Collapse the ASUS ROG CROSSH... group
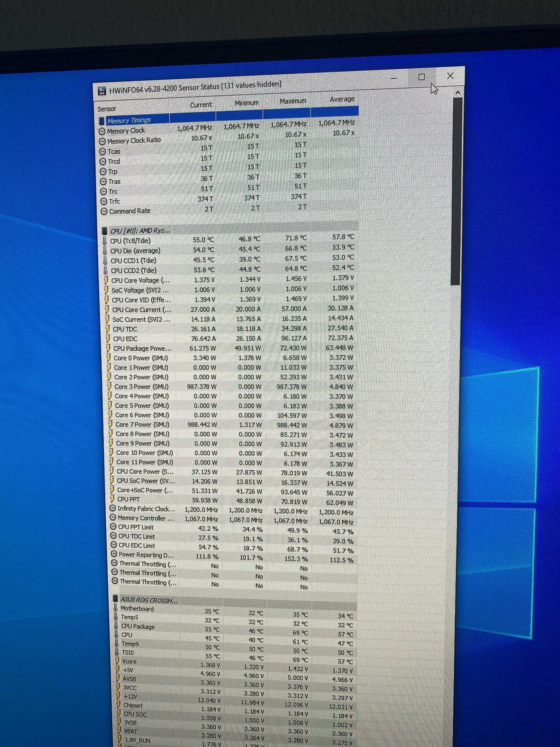 click(149, 600)
